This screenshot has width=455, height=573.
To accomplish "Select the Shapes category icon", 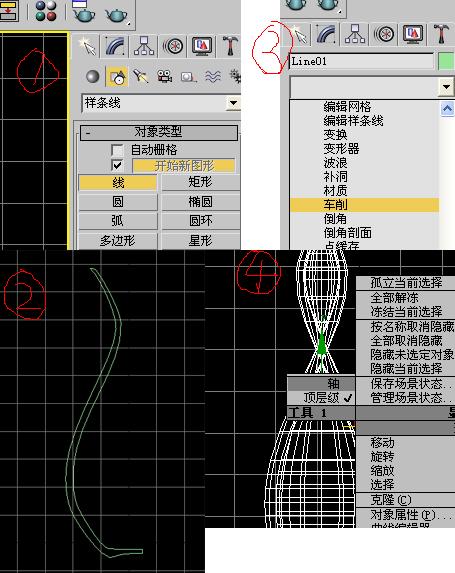I will click(117, 77).
